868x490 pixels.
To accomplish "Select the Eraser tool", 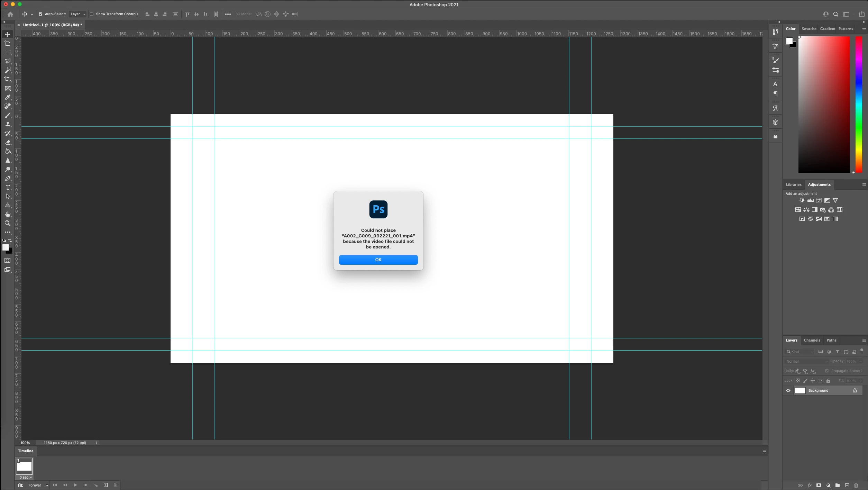I will 8,142.
